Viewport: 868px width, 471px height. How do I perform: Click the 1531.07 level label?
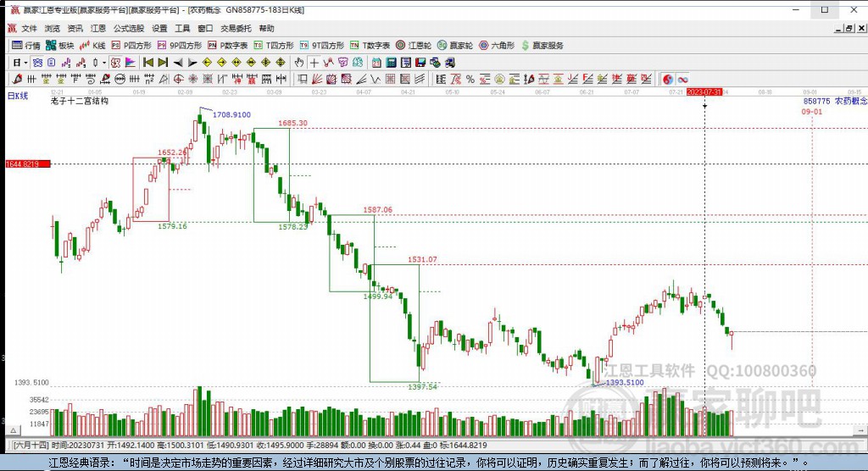pos(422,259)
